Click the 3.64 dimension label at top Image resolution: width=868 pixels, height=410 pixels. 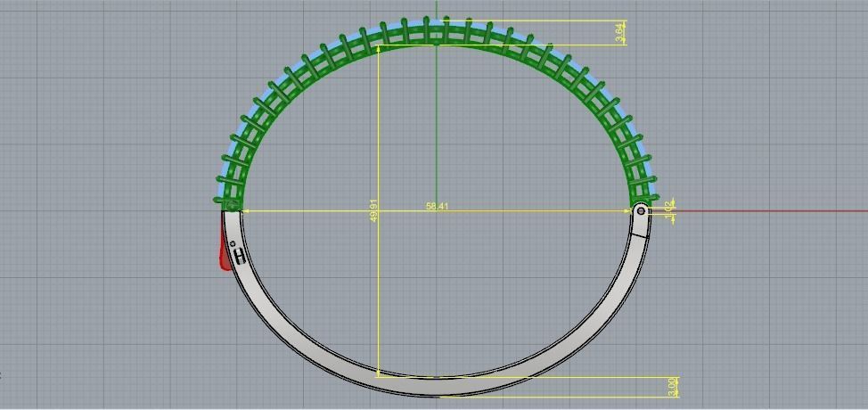pos(620,33)
